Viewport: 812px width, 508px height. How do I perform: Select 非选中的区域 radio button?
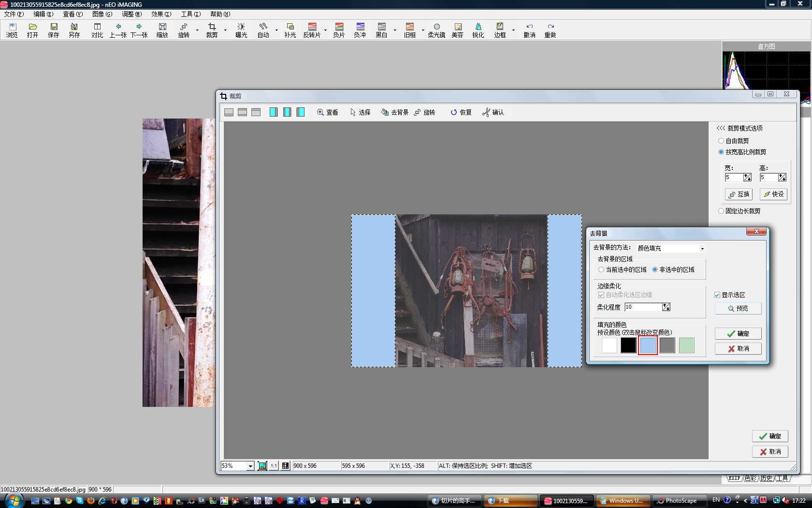[655, 269]
